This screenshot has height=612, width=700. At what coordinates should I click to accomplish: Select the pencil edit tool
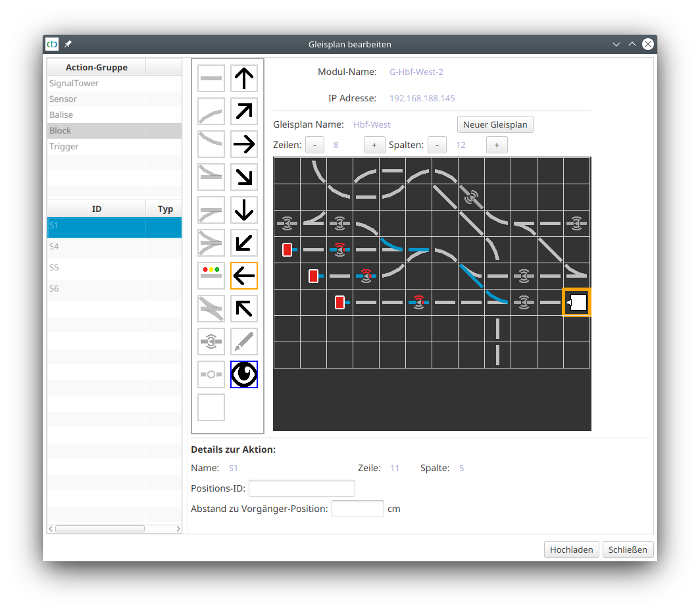[x=243, y=342]
